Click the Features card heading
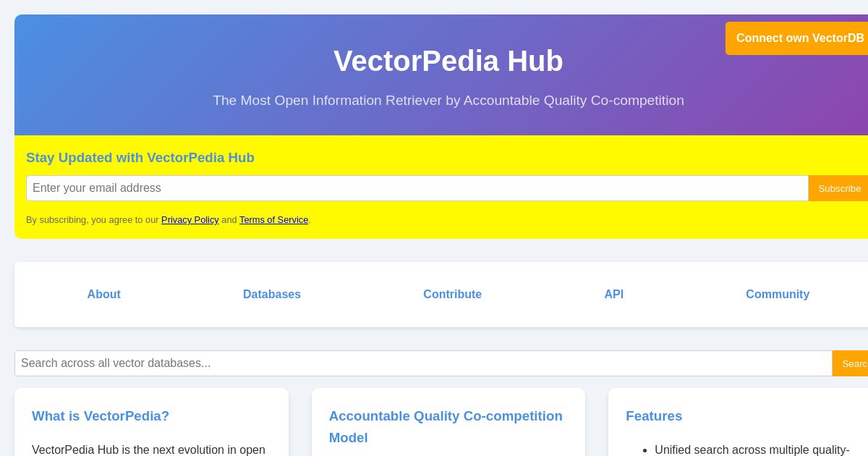 pos(654,416)
